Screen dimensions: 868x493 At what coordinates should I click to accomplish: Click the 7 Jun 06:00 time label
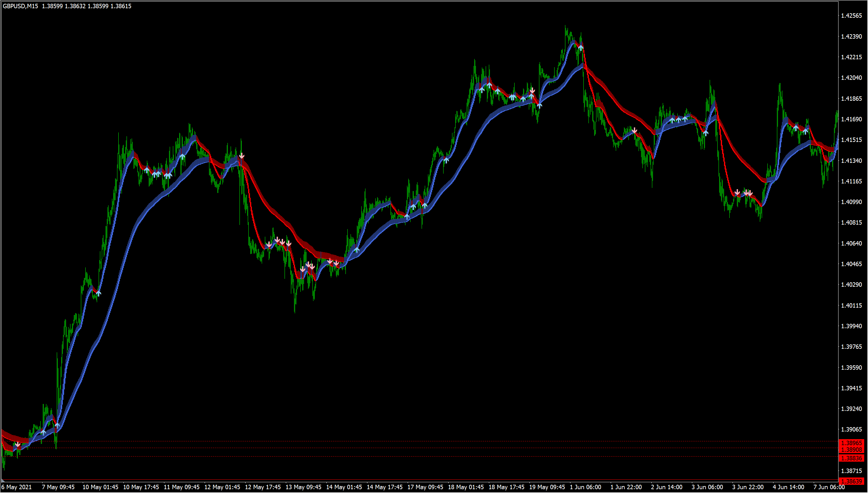coord(829,487)
